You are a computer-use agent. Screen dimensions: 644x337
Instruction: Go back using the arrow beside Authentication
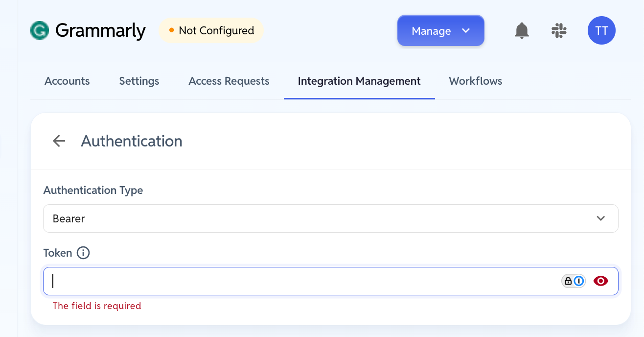point(59,141)
